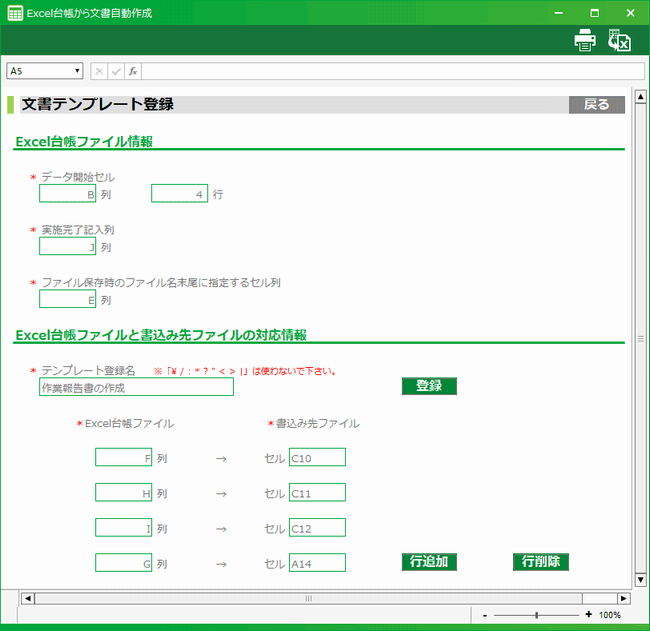Select the file name suffix column field E

coord(68,299)
